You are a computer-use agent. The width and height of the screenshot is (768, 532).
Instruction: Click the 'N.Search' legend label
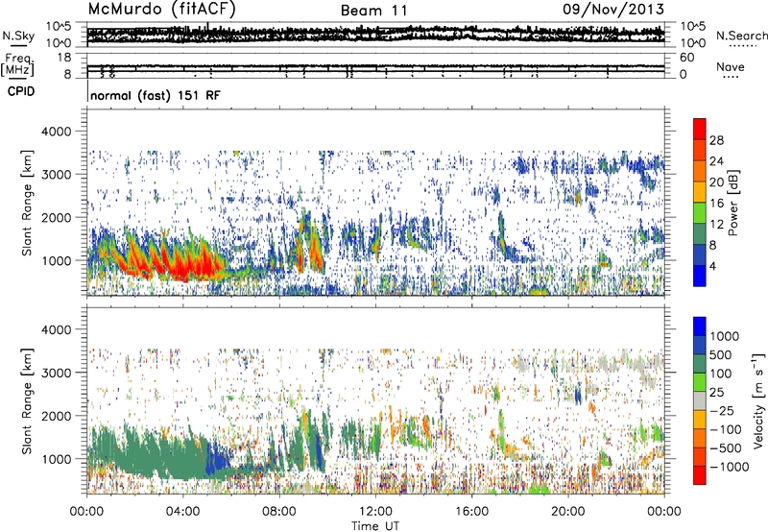pos(741,36)
